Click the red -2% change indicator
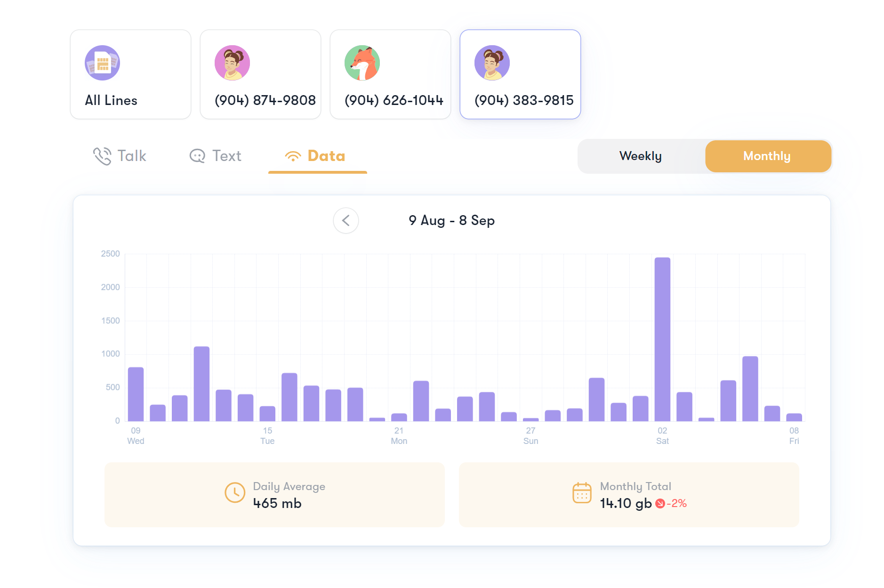Screen dimensions: 884x588 click(672, 504)
